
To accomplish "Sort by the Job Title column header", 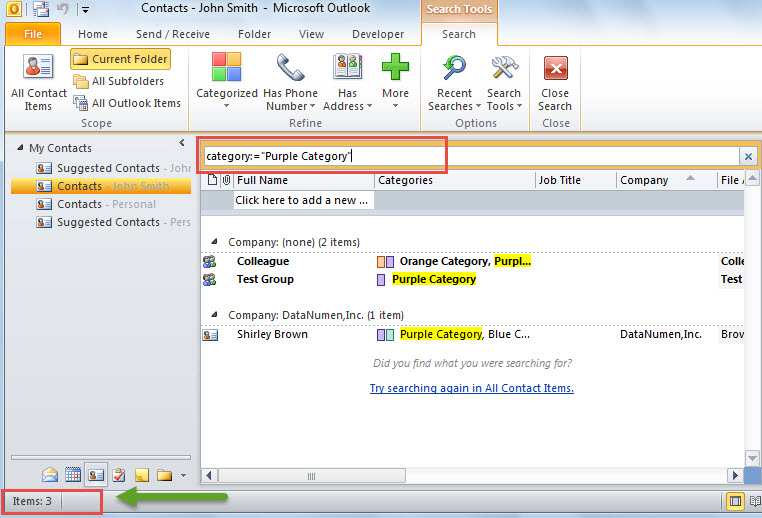I will [575, 180].
